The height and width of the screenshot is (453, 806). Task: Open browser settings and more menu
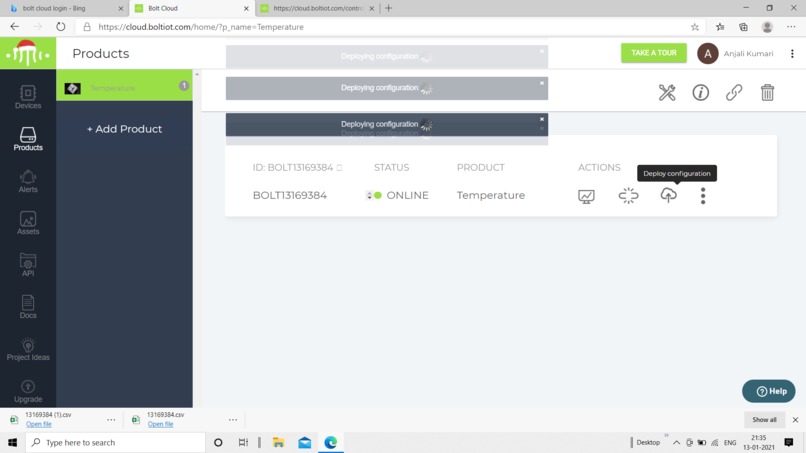click(791, 27)
